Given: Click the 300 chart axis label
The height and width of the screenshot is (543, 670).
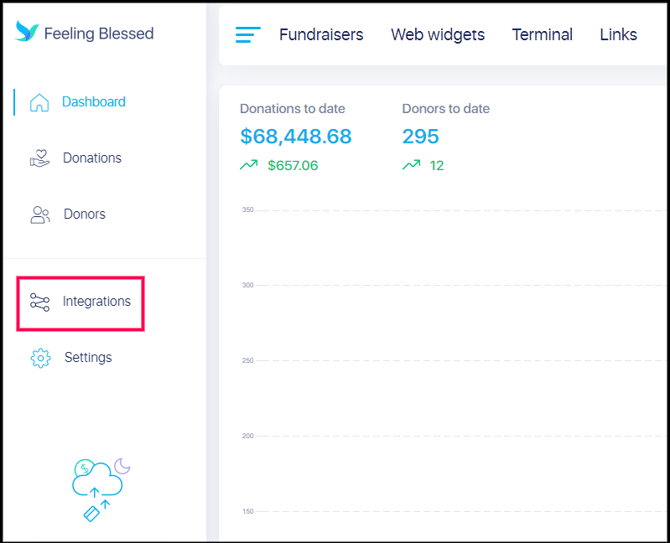Looking at the screenshot, I should tap(248, 285).
